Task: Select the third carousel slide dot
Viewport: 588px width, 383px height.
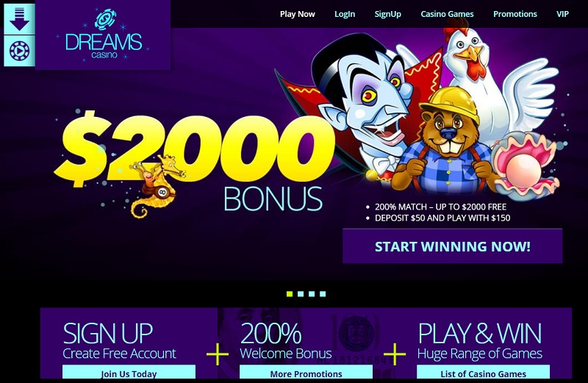Action: (312, 294)
